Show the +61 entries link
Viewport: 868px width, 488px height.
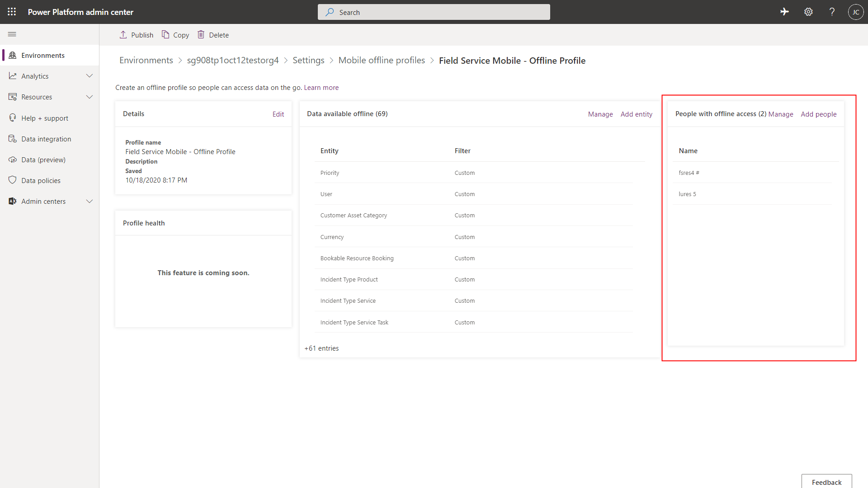(321, 348)
